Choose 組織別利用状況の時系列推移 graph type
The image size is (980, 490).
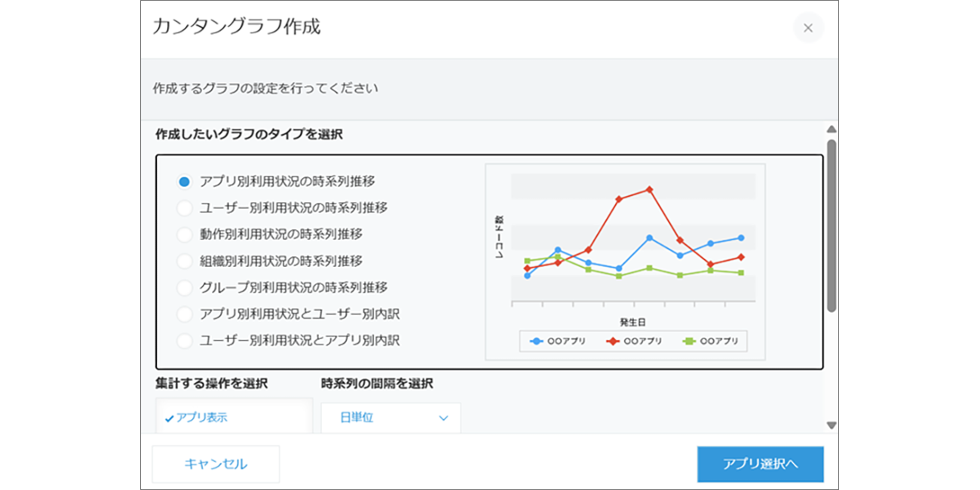pos(184,262)
